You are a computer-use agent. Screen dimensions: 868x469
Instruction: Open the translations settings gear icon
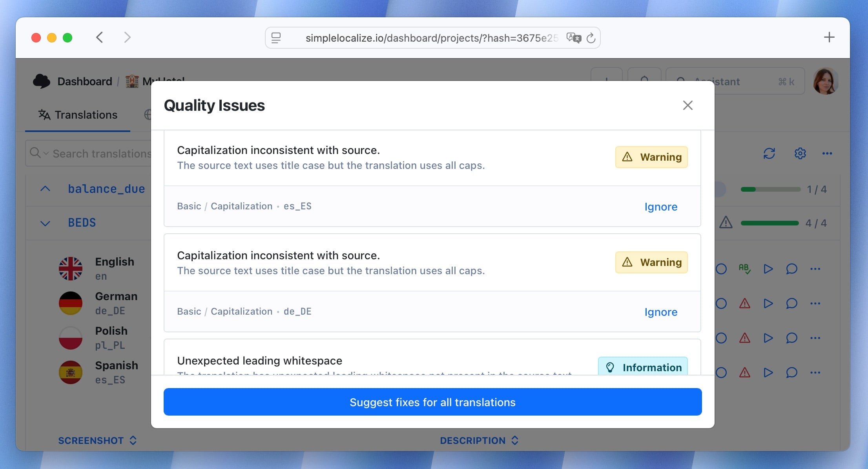coord(800,153)
